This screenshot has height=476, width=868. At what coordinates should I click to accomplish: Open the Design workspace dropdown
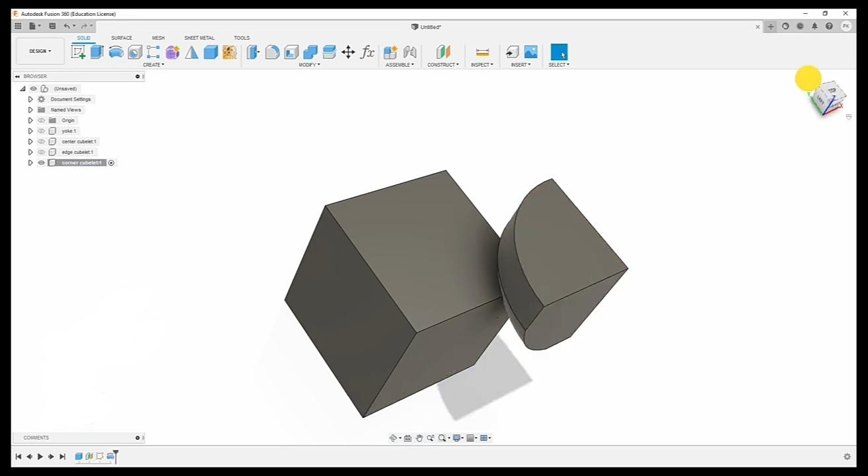pos(40,51)
